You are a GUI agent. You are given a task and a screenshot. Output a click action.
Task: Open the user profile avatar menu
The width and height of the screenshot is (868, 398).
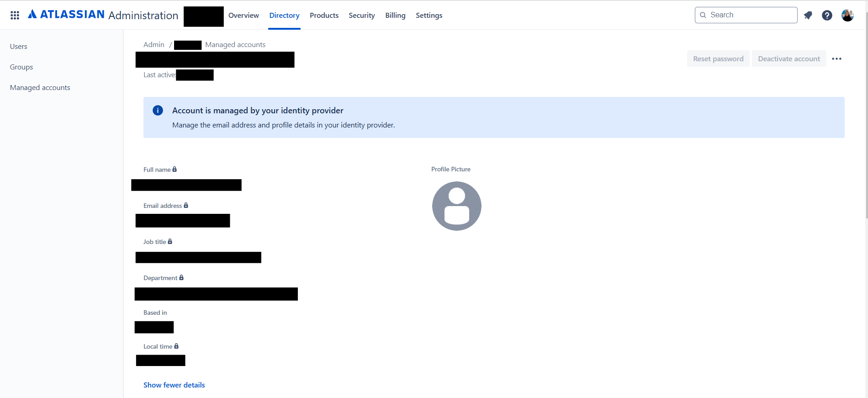(x=847, y=15)
